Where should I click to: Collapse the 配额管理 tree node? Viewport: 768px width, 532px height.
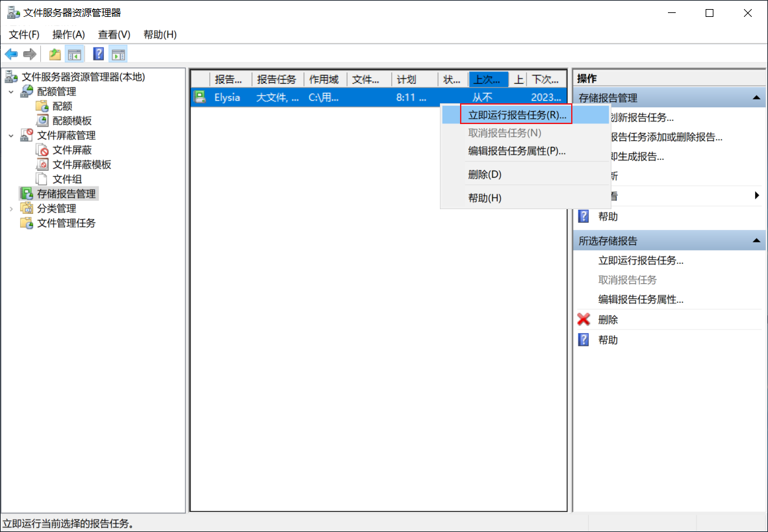(11, 92)
